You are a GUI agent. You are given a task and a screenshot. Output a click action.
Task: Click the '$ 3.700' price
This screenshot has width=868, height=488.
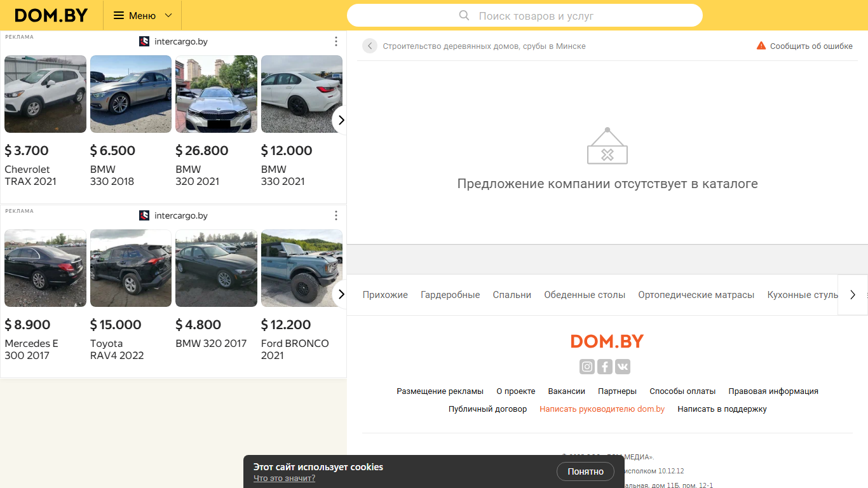[x=27, y=151]
